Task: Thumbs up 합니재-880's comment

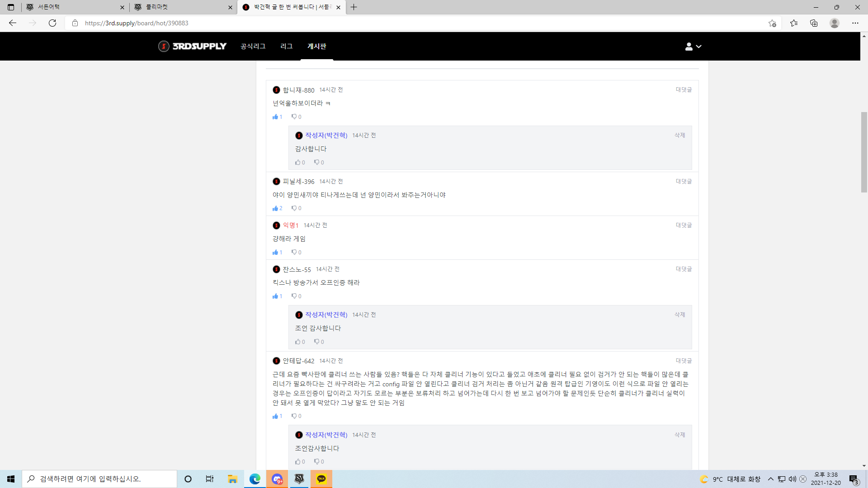Action: [275, 117]
